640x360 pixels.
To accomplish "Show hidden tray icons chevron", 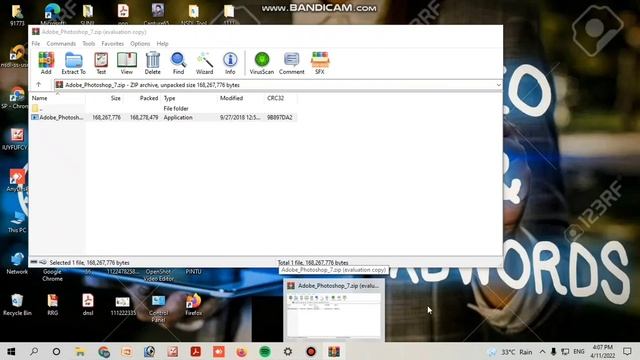I will [542, 351].
